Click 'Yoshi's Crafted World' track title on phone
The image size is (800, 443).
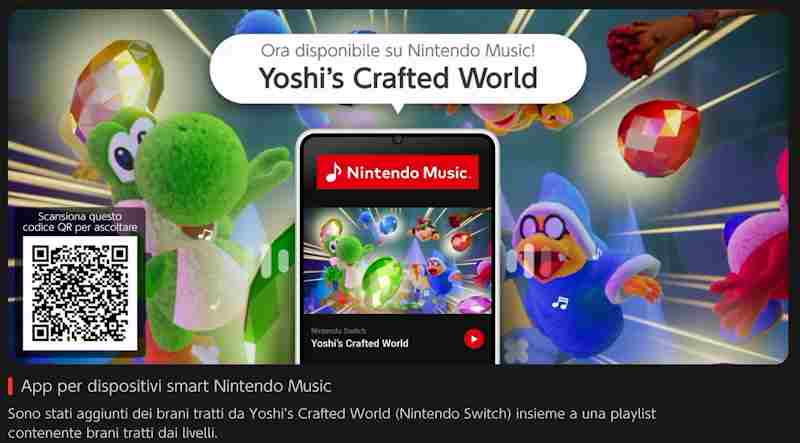point(360,343)
